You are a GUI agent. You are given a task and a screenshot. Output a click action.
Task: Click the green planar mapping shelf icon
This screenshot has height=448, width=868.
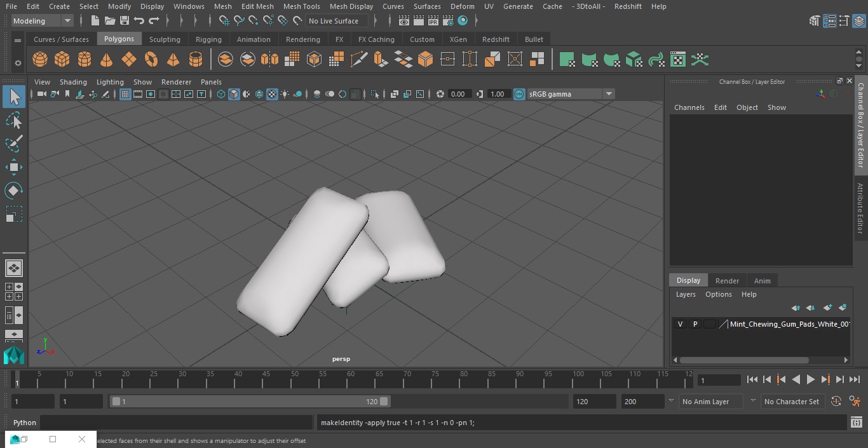(x=567, y=60)
